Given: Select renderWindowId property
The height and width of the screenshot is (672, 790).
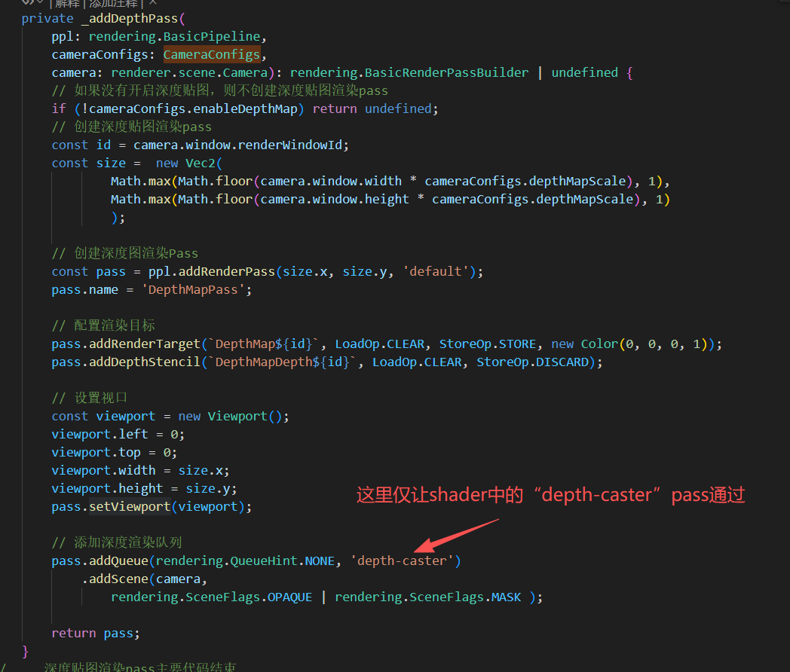Looking at the screenshot, I should point(289,145).
